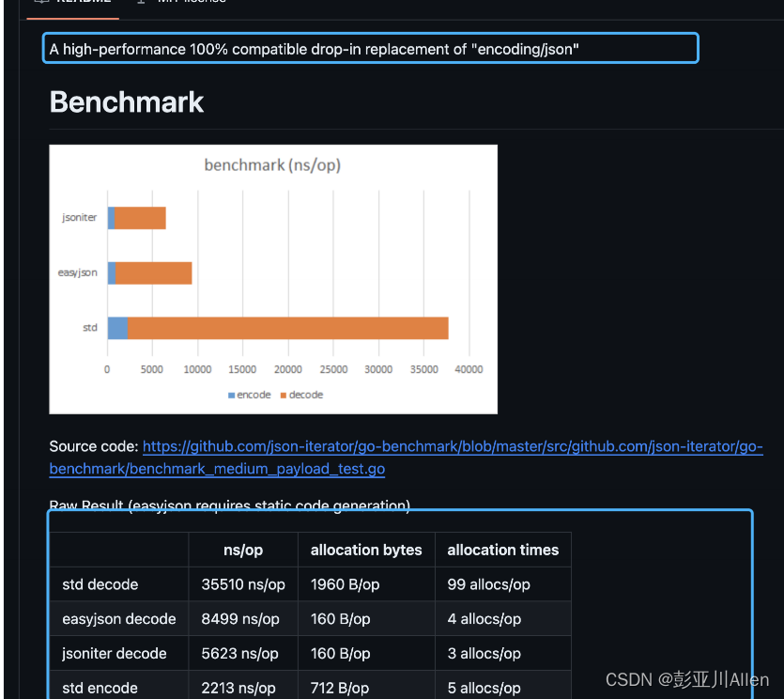Click the jsoniter bar in the chart
The width and height of the screenshot is (784, 699).
pyautogui.click(x=136, y=217)
